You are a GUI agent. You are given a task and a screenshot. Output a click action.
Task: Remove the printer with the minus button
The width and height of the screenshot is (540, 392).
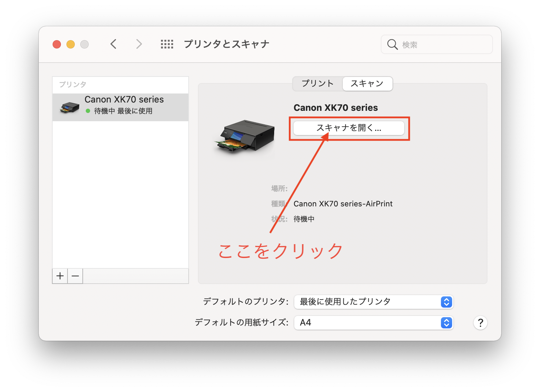tap(75, 276)
